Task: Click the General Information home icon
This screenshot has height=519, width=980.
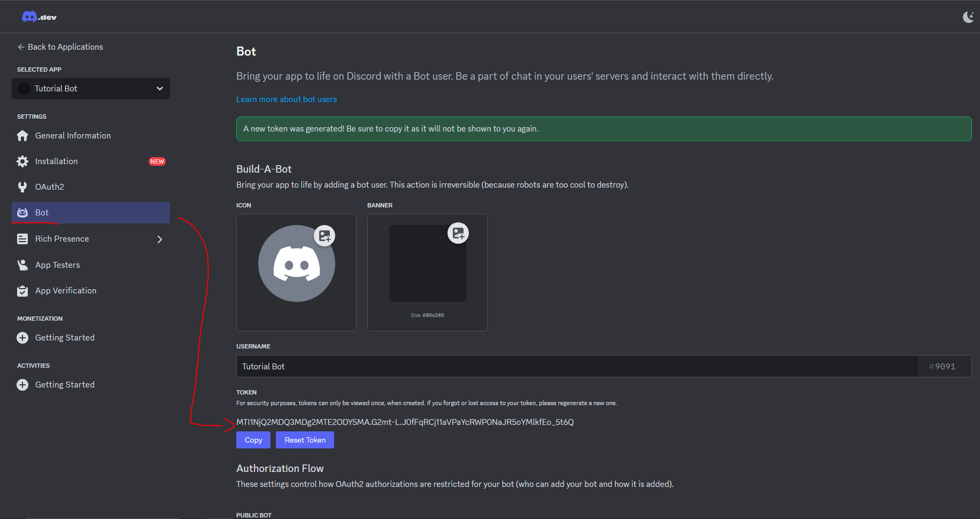Action: pyautogui.click(x=22, y=136)
